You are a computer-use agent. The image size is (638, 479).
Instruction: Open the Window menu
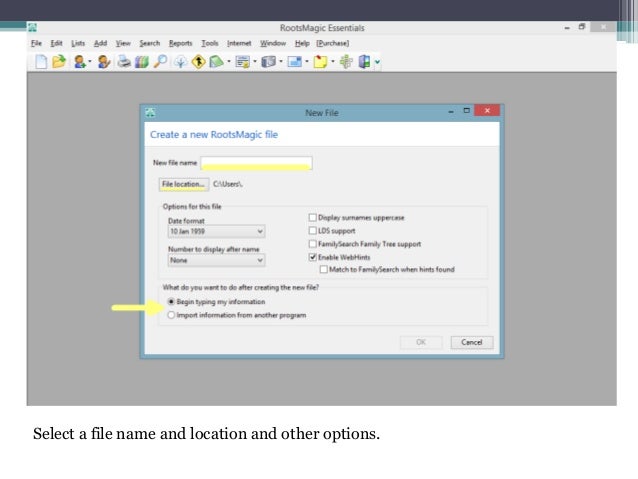[x=273, y=43]
